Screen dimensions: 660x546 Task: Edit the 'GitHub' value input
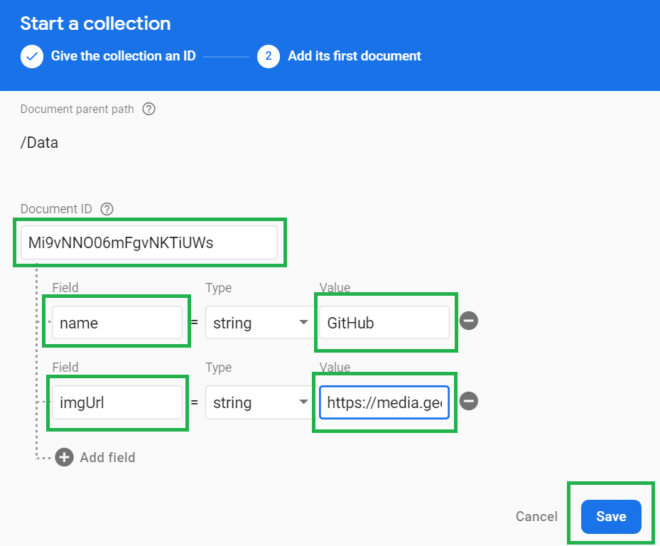point(384,323)
